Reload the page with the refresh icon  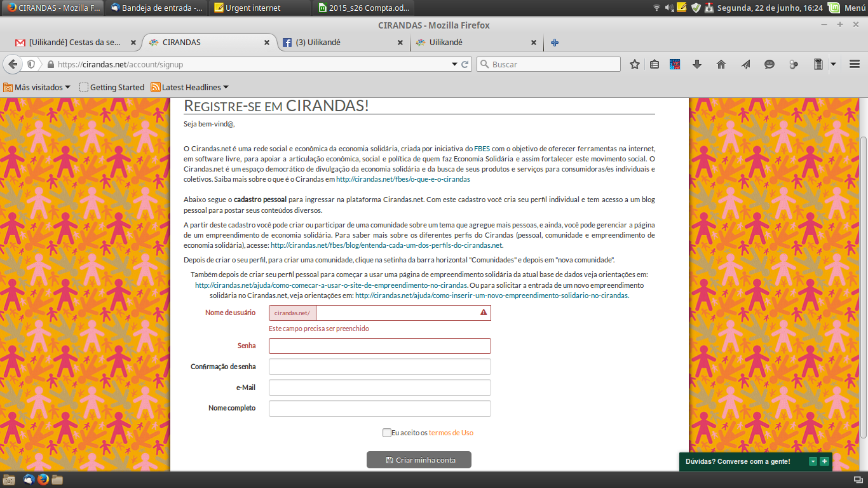[x=465, y=64]
